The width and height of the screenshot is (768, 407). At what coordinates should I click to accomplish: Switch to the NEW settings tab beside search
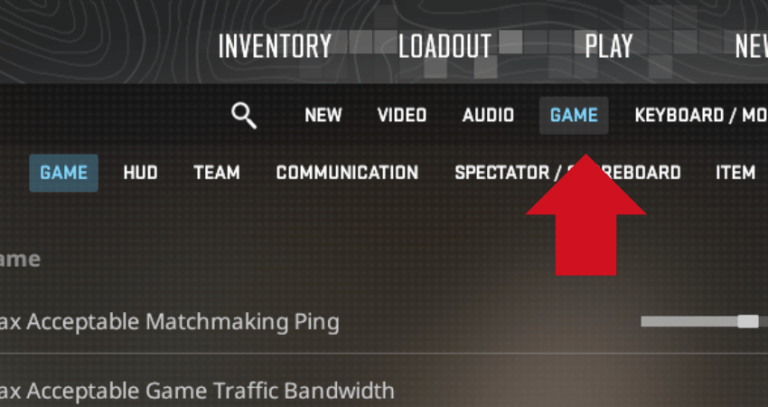click(323, 116)
